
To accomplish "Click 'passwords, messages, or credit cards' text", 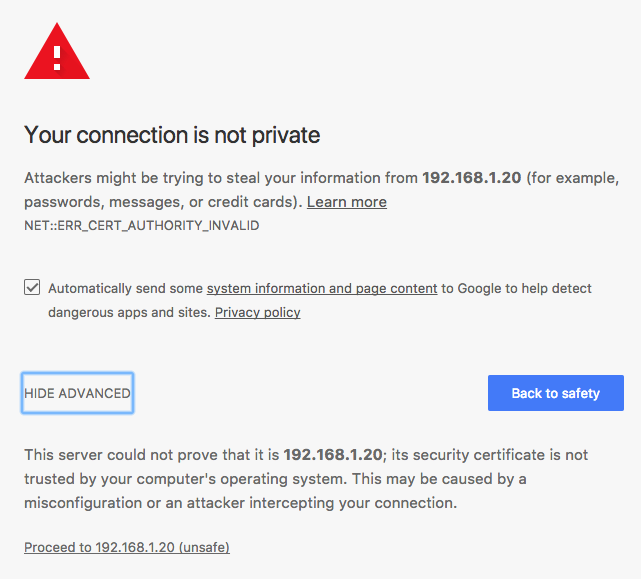I will pos(161,202).
